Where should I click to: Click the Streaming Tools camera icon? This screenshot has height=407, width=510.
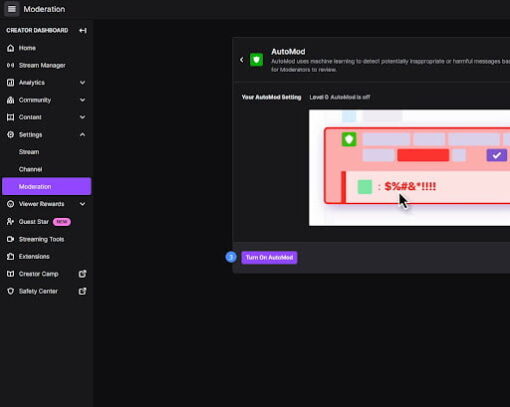coord(11,239)
